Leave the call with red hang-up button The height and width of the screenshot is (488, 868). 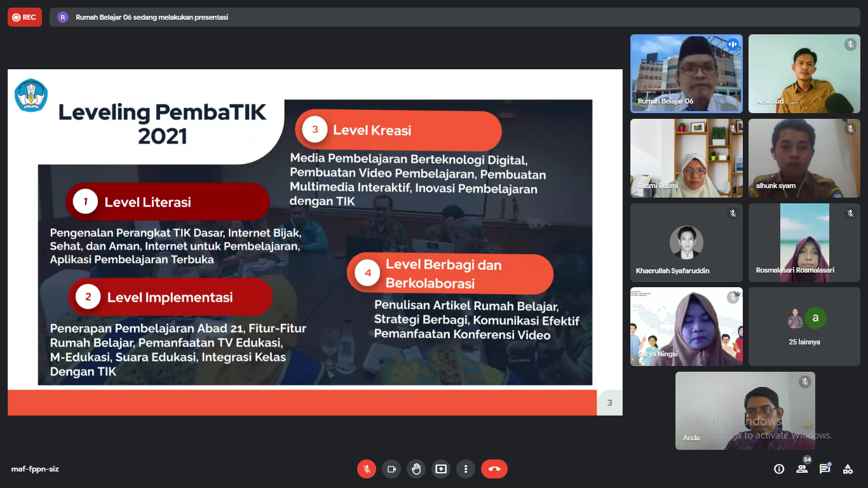494,469
